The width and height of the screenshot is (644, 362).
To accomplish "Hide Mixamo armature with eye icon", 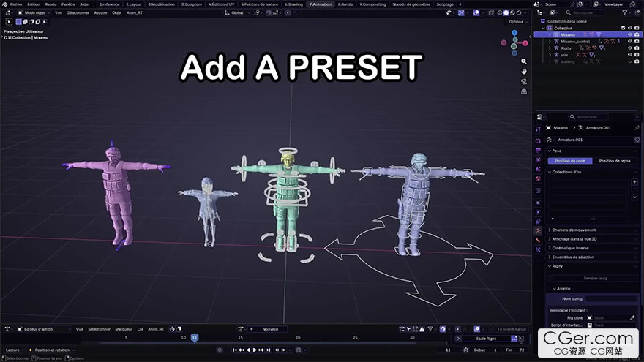I will [x=629, y=34].
